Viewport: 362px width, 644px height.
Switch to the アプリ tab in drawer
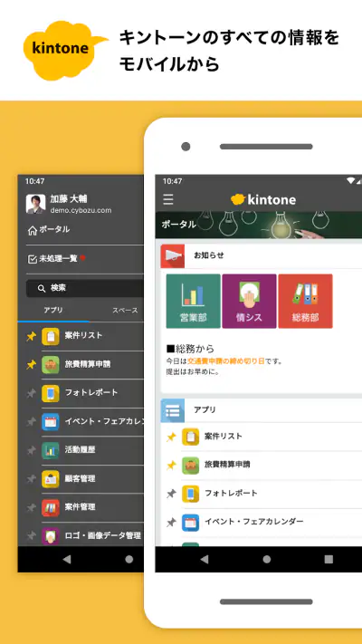[x=53, y=310]
